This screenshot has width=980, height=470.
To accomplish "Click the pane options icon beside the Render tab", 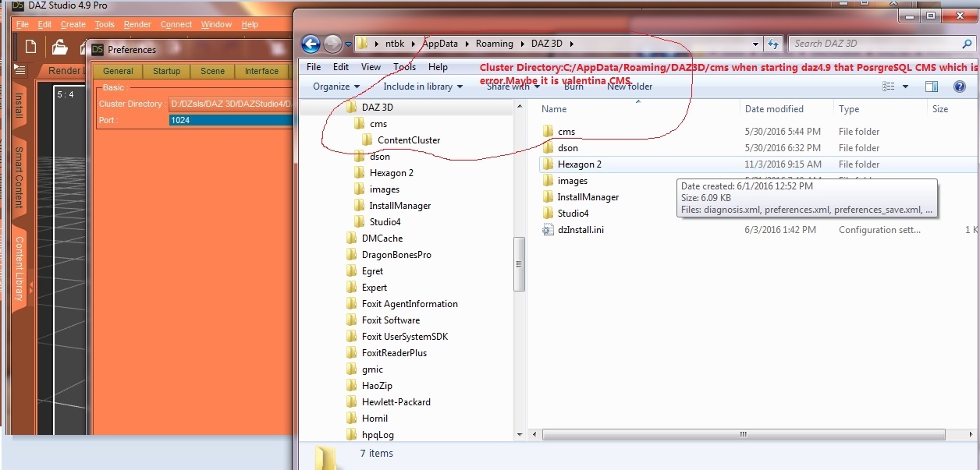I will coord(20,70).
